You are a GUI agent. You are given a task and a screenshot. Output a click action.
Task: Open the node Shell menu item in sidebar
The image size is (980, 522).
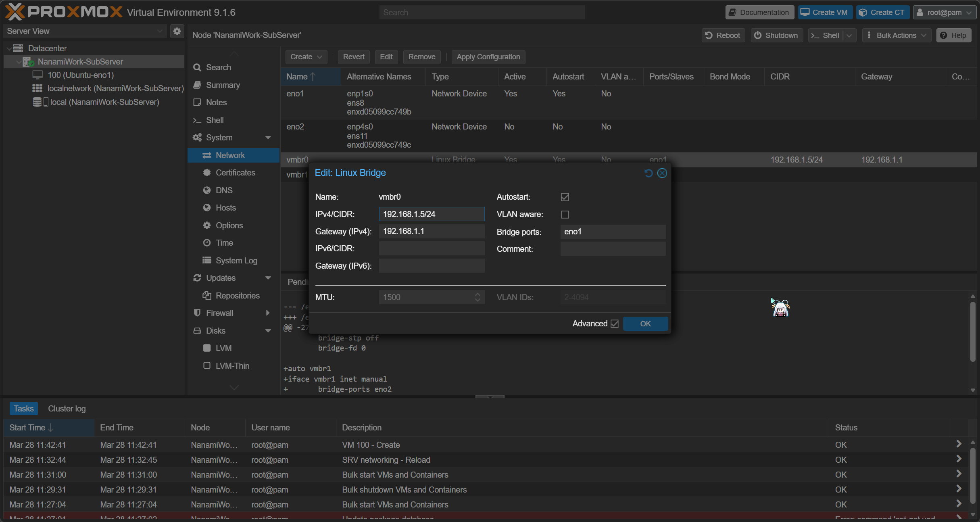click(x=215, y=120)
